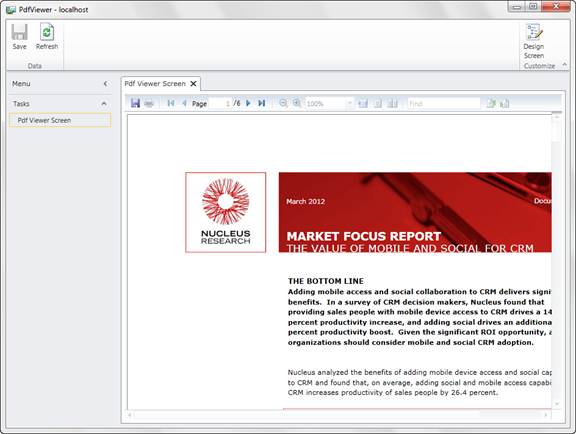Image resolution: width=576 pixels, height=434 pixels.
Task: Save the PDF using viewer toolbar disk icon
Action: coord(135,103)
